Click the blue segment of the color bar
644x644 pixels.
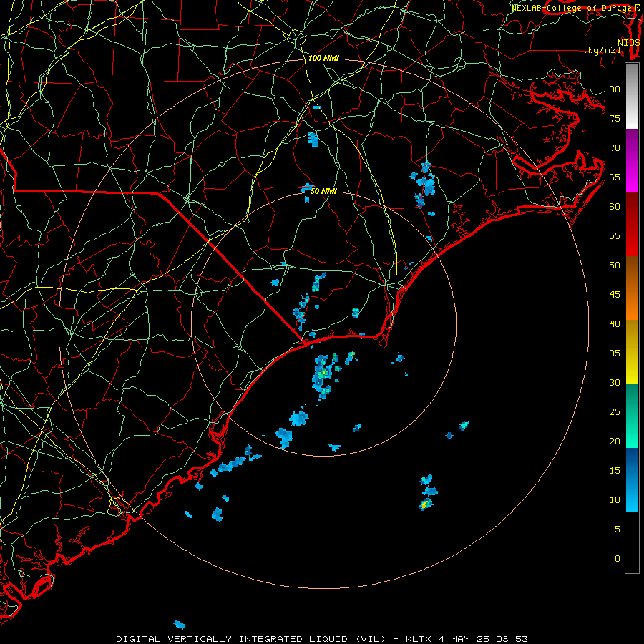pos(632,479)
